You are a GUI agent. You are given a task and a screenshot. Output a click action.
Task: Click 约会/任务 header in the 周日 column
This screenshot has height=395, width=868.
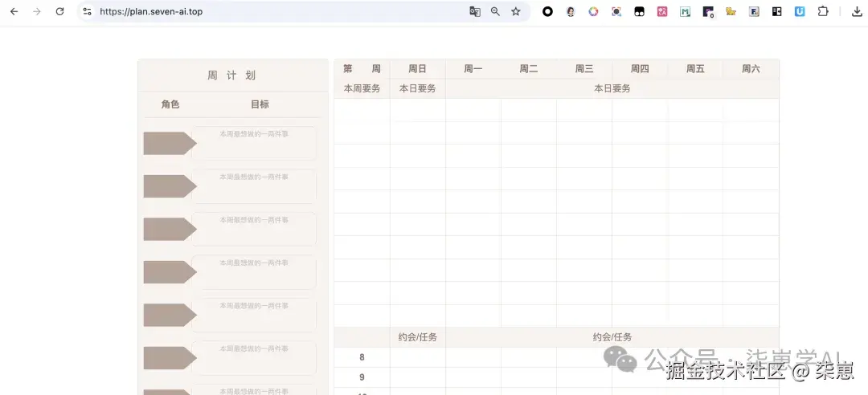tap(417, 337)
